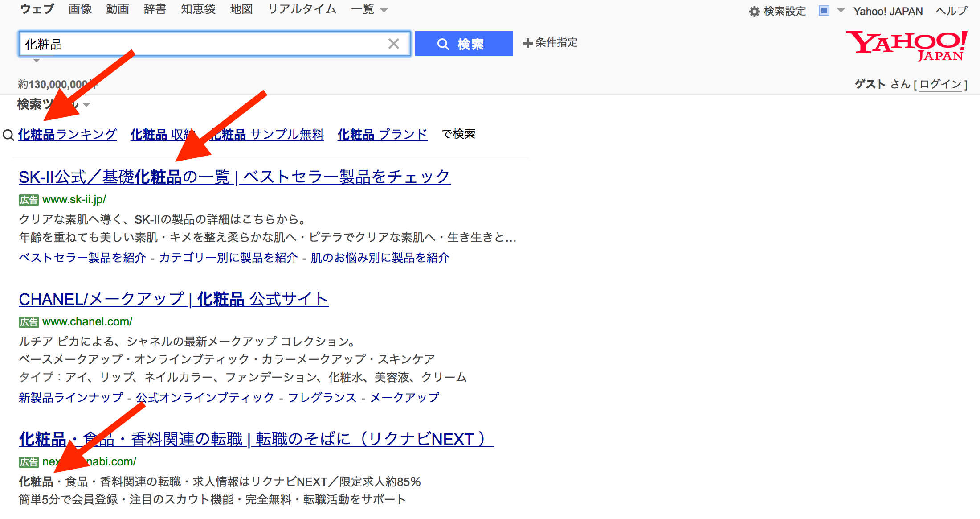Open the 肌のお悩み別に製品を紹介 sitelink
Image resolution: width=980 pixels, height=519 pixels.
[380, 258]
